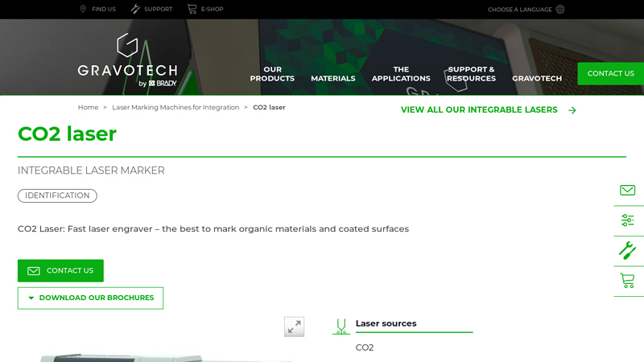
Task: Click the CO2 value under Laser sources
Action: click(365, 348)
